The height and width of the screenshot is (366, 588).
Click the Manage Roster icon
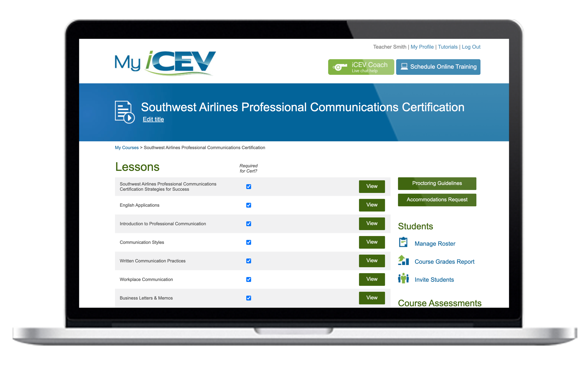point(403,243)
